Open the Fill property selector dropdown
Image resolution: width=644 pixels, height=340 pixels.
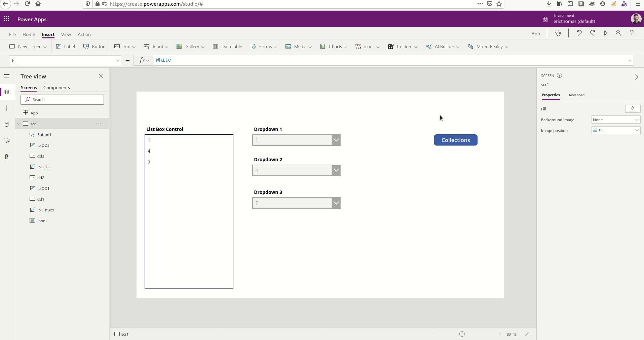point(117,61)
